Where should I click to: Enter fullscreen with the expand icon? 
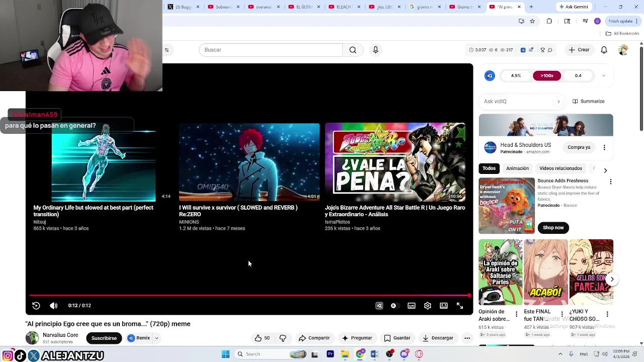coord(460,306)
